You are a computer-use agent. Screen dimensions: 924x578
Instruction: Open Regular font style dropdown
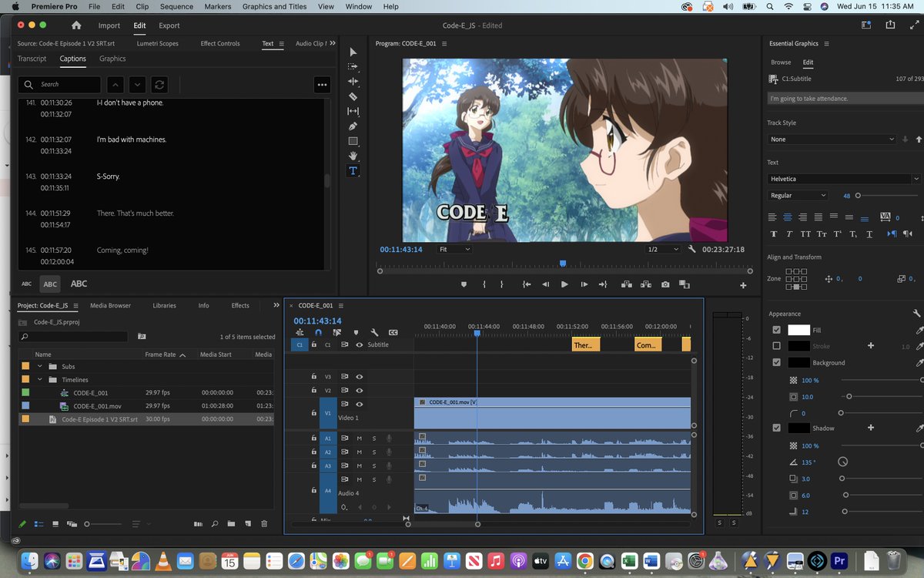pyautogui.click(x=798, y=196)
